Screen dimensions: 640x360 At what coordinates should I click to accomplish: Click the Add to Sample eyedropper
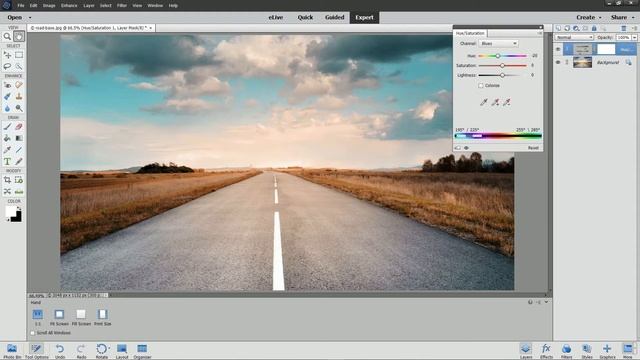point(495,102)
